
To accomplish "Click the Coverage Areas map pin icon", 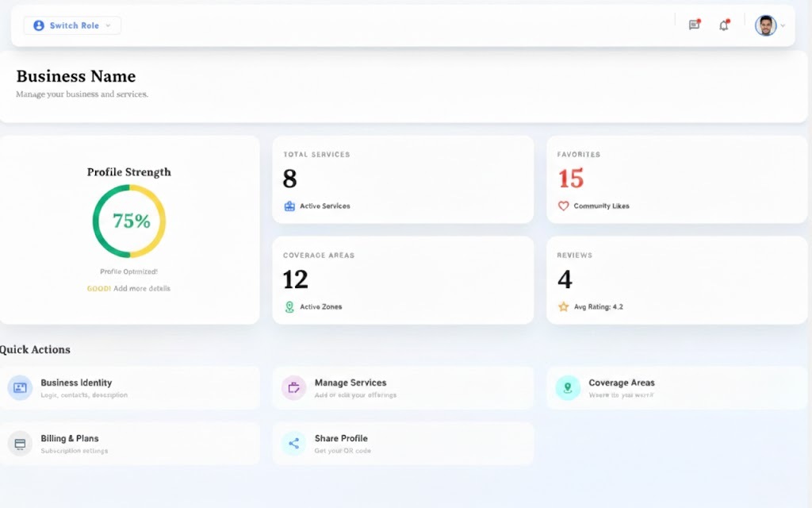I will pyautogui.click(x=567, y=387).
